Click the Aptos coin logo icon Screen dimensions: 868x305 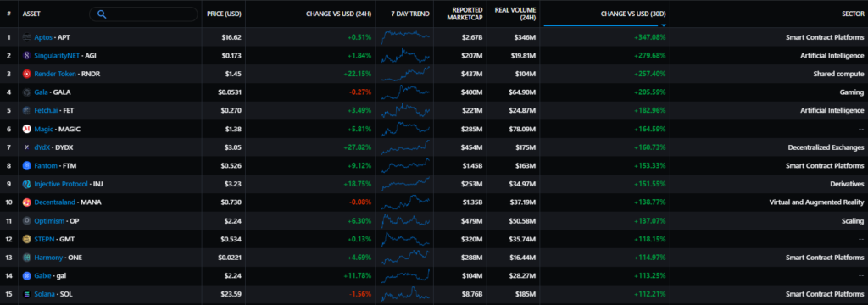coord(26,37)
